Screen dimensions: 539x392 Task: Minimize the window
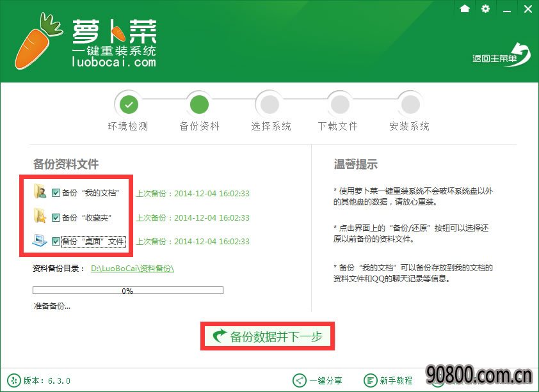507,11
